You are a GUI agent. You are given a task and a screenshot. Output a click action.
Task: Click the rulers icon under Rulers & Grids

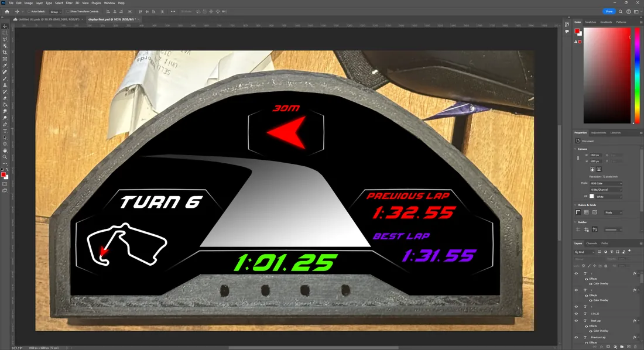pos(578,212)
